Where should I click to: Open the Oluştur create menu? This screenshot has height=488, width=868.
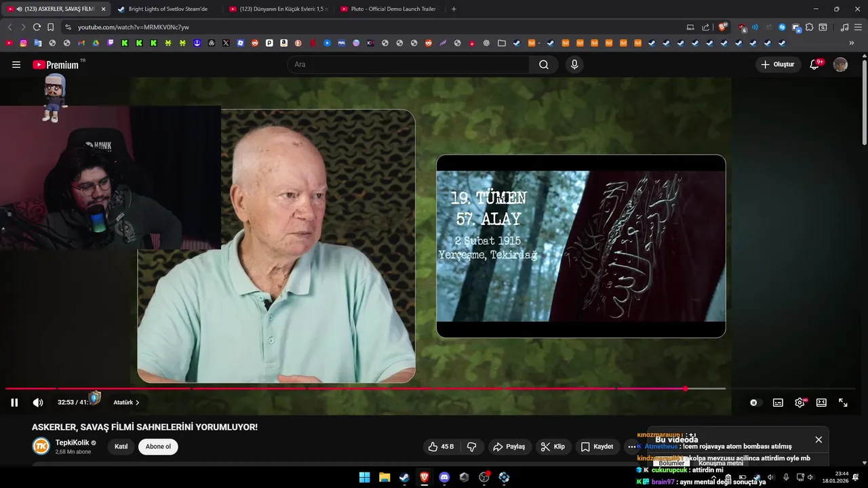(778, 64)
